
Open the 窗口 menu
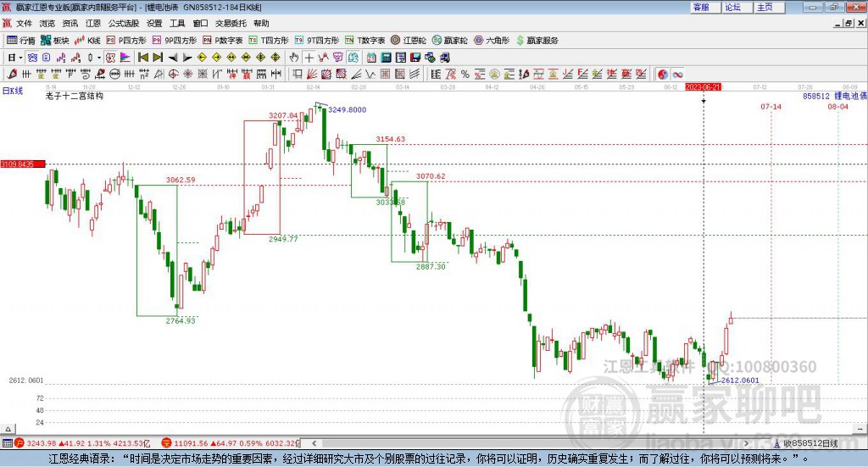click(x=200, y=23)
